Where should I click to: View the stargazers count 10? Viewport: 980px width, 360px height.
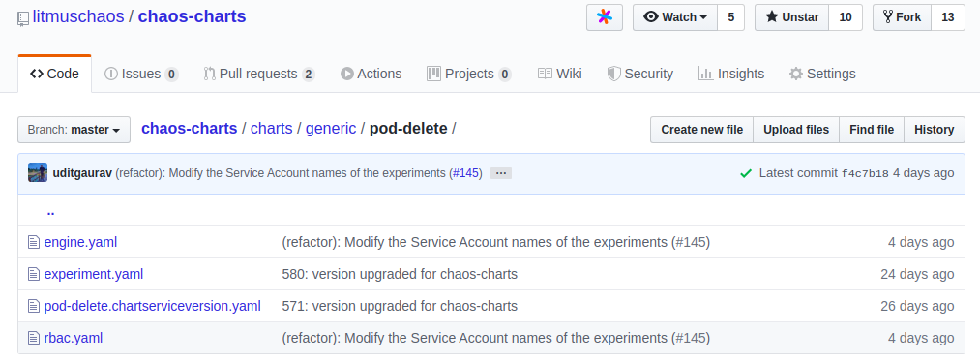pos(845,17)
